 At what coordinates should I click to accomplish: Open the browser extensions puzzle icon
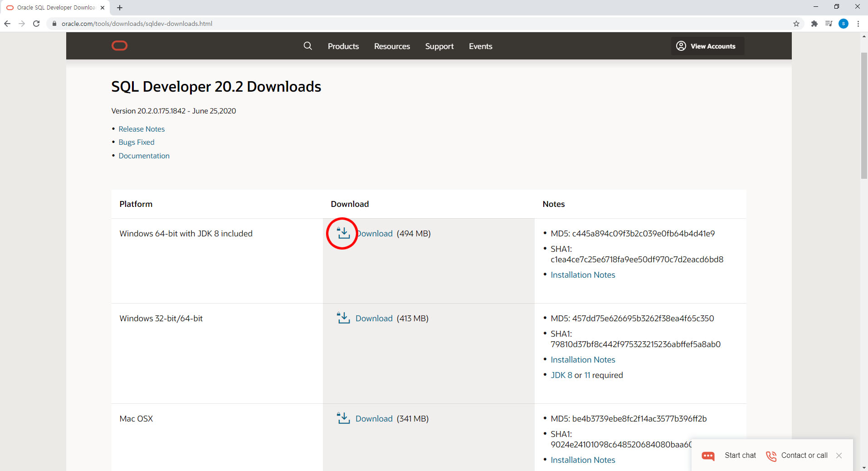click(814, 24)
